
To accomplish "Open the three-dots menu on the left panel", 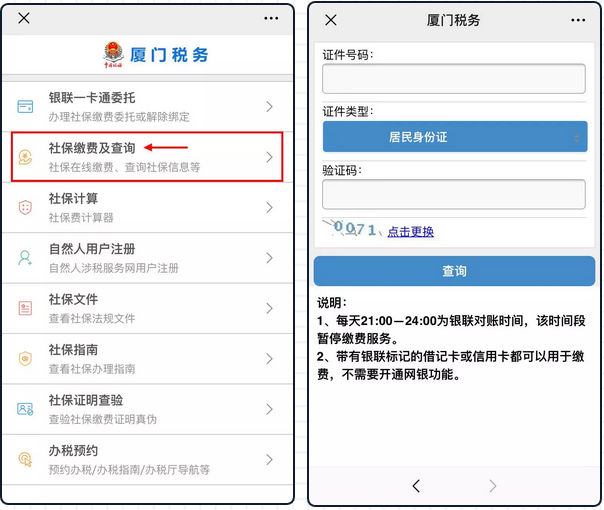I will [271, 18].
